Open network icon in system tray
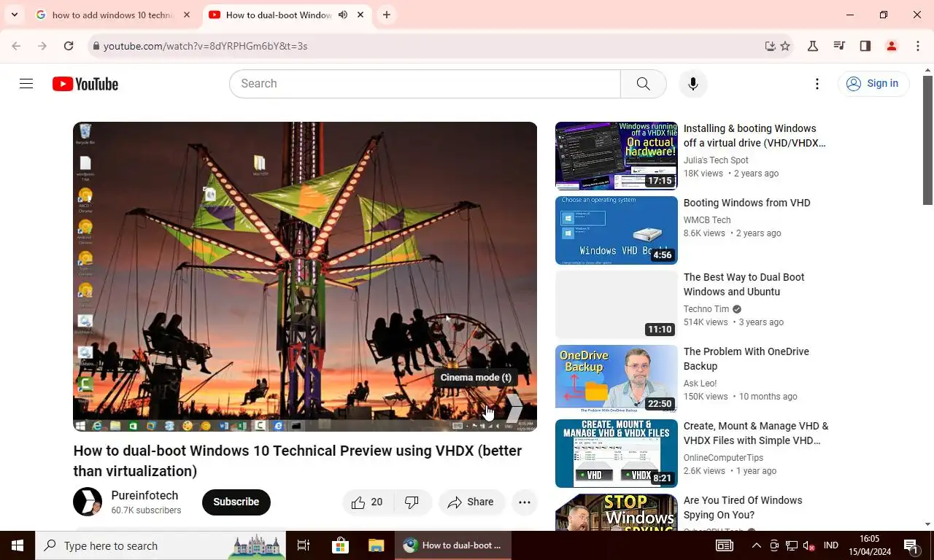The image size is (934, 560). pyautogui.click(x=791, y=545)
